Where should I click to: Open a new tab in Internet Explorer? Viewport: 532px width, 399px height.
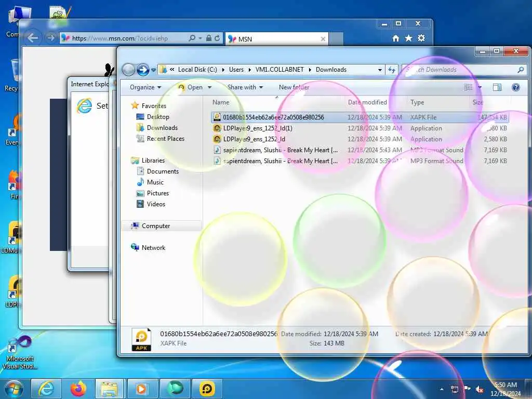coord(336,39)
